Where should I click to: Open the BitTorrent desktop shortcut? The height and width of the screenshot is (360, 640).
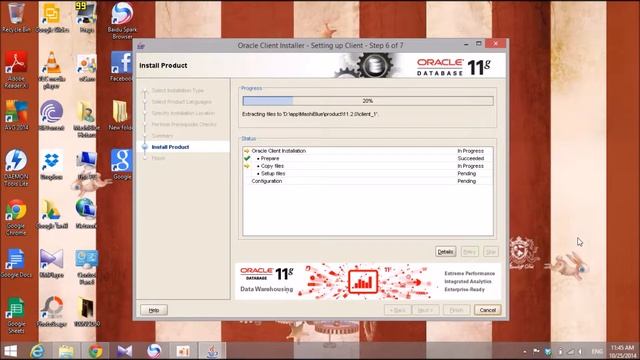coord(51,115)
